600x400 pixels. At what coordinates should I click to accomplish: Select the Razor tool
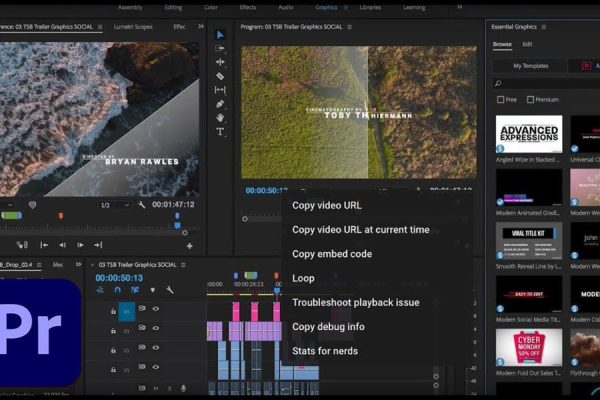(220, 76)
